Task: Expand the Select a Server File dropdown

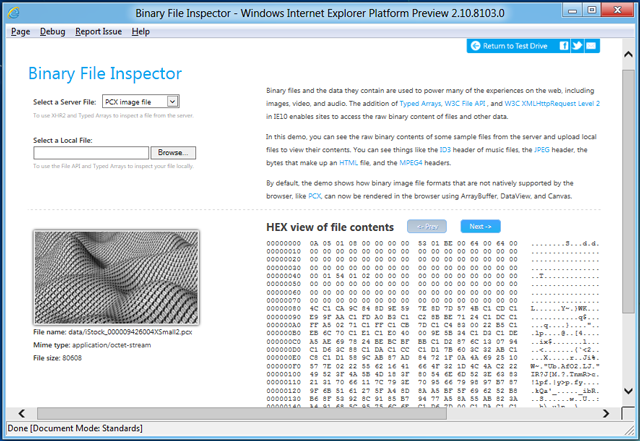Action: point(141,101)
